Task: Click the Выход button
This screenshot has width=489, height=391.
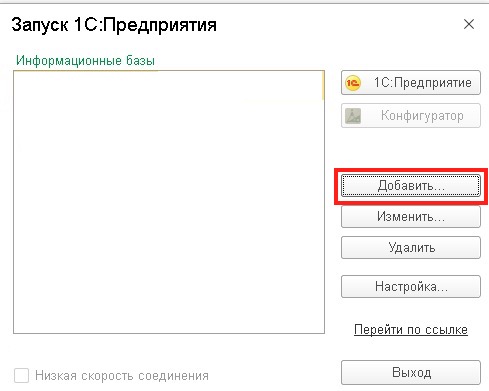Action: pos(411,372)
